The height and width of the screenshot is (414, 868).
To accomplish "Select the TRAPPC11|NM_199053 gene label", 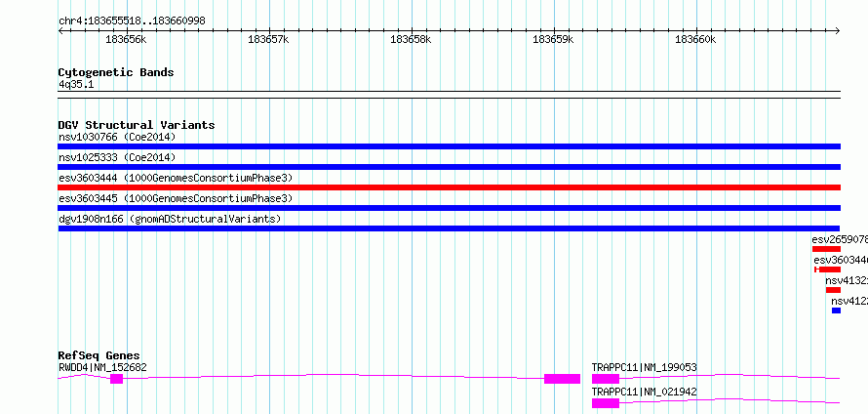I will tap(645, 367).
